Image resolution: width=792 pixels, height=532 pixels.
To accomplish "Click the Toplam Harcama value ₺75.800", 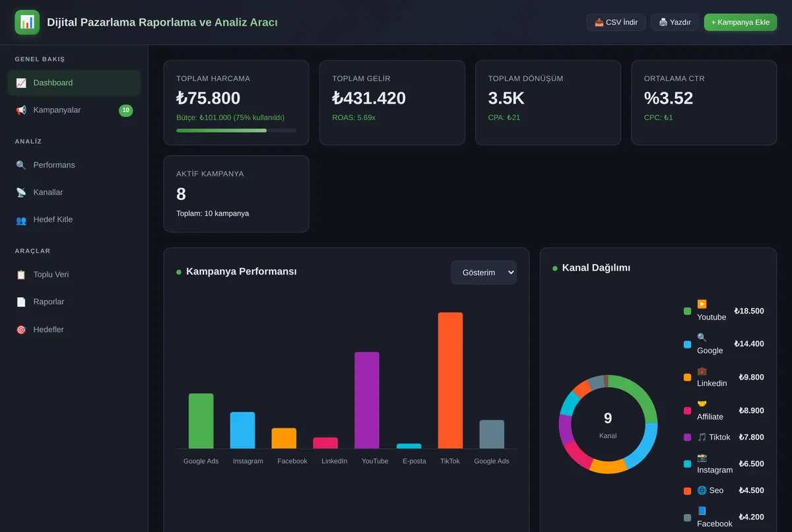I will 209,98.
